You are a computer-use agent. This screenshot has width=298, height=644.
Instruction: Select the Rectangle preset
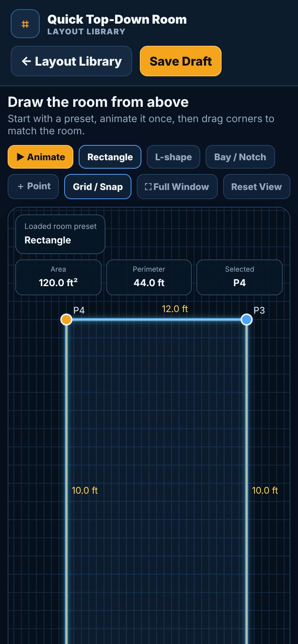pyautogui.click(x=110, y=157)
